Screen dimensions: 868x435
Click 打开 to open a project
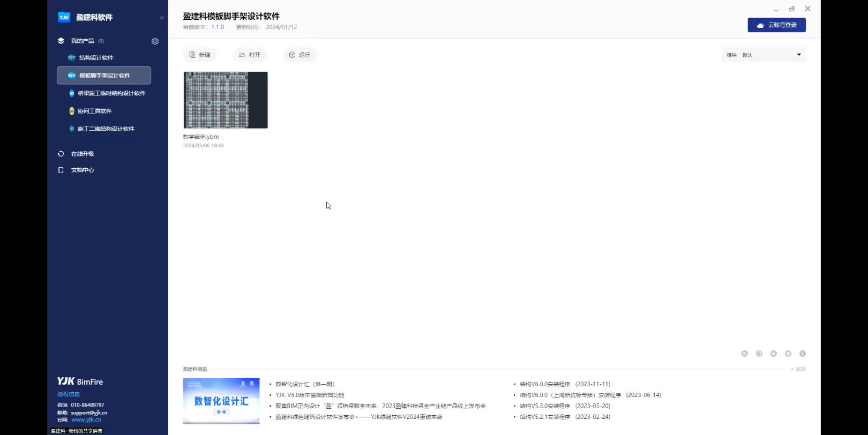pyautogui.click(x=250, y=55)
